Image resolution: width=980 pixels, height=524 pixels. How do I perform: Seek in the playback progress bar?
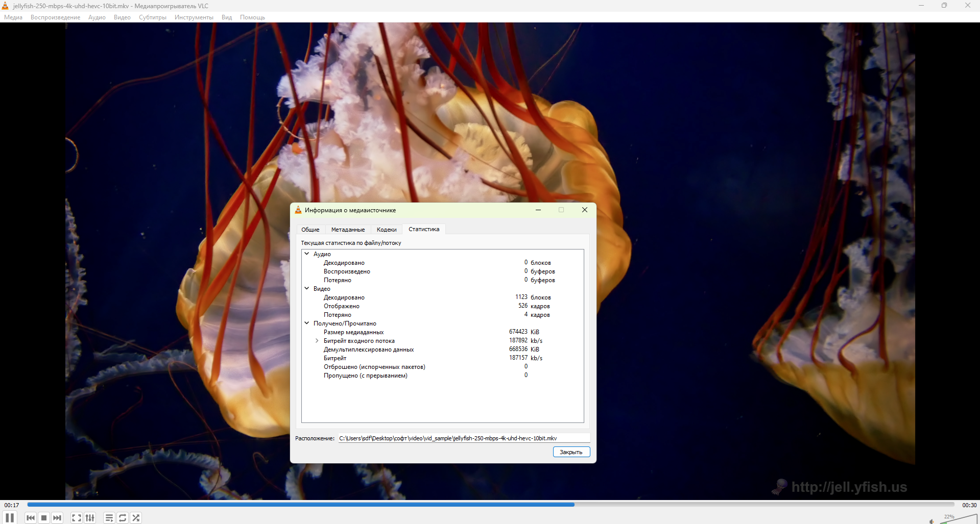pyautogui.click(x=491, y=505)
